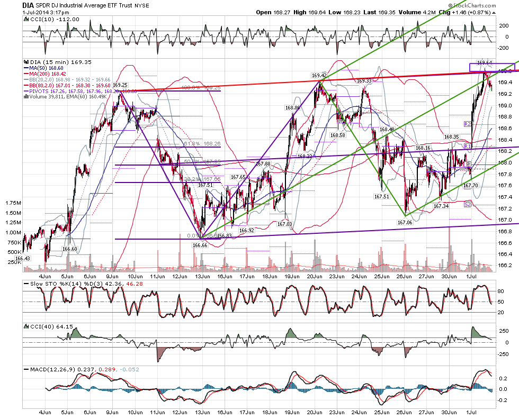
Task: Click the High 169.64 value in the header
Action: (x=309, y=12)
